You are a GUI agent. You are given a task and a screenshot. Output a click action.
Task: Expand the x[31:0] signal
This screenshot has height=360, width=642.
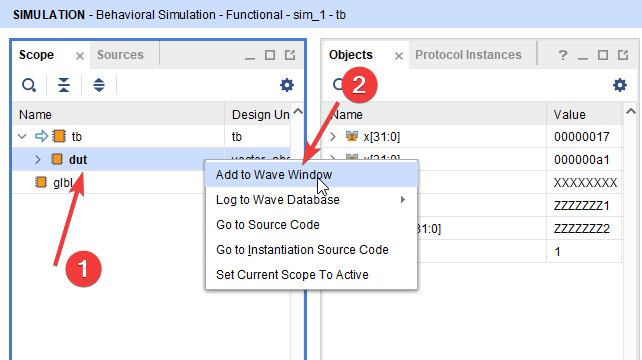click(333, 136)
